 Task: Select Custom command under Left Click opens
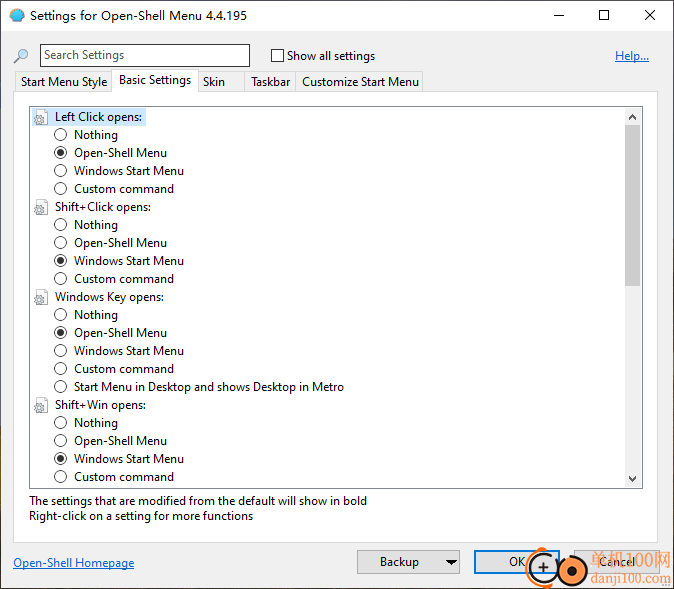[61, 189]
